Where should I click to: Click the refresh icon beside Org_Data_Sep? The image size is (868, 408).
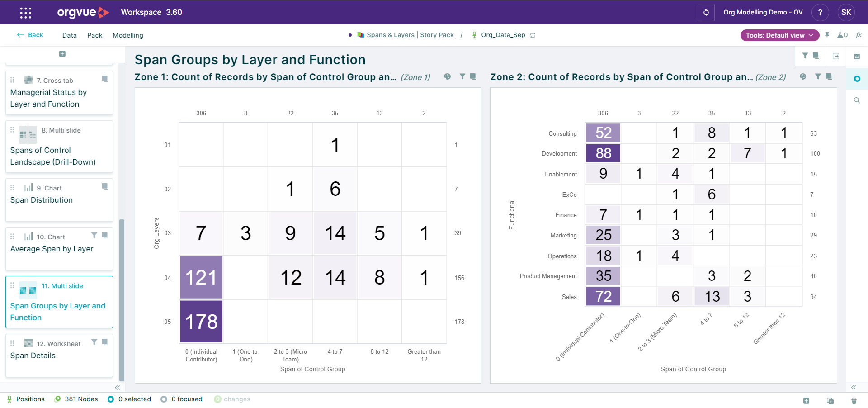(x=533, y=35)
